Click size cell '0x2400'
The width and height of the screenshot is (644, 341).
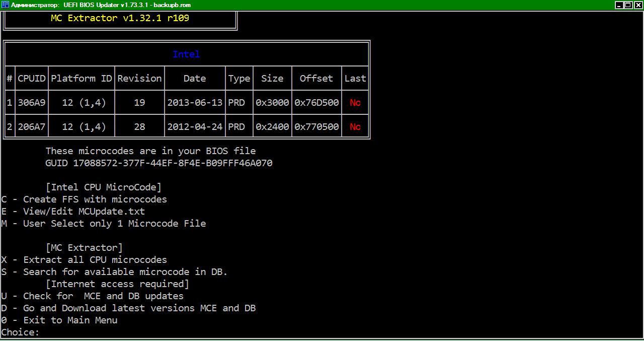[272, 127]
